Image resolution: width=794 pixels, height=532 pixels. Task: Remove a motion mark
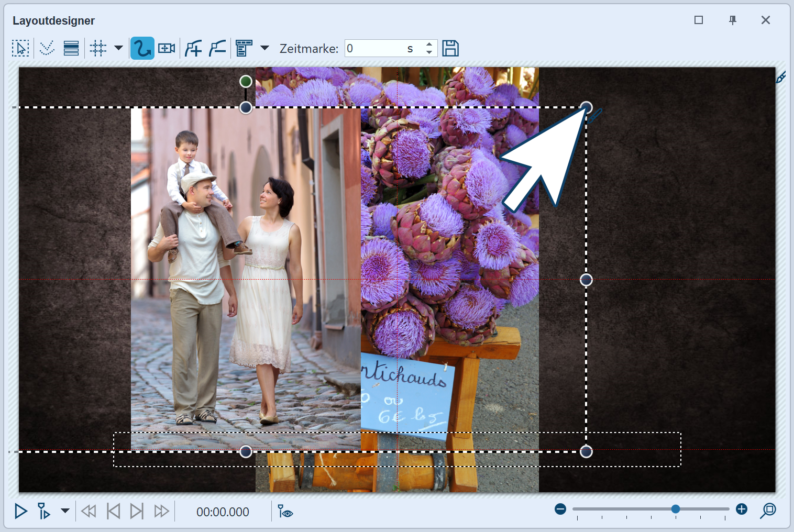coord(217,48)
